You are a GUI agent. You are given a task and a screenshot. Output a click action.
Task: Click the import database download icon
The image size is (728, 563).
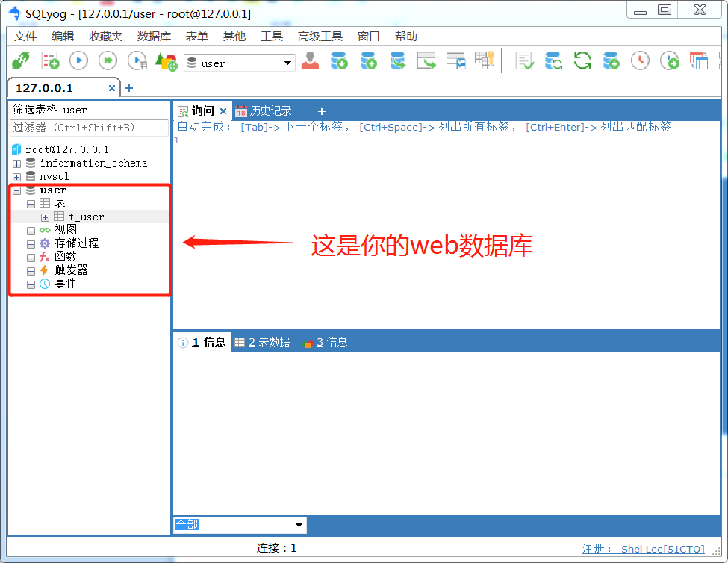pyautogui.click(x=339, y=60)
